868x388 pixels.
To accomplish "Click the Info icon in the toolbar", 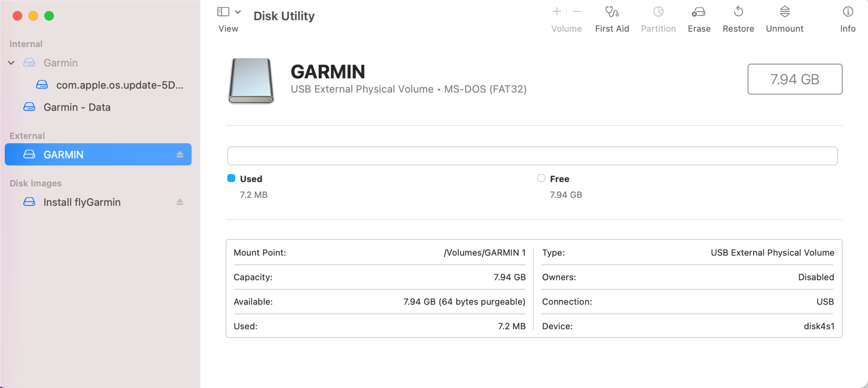I will (x=847, y=17).
